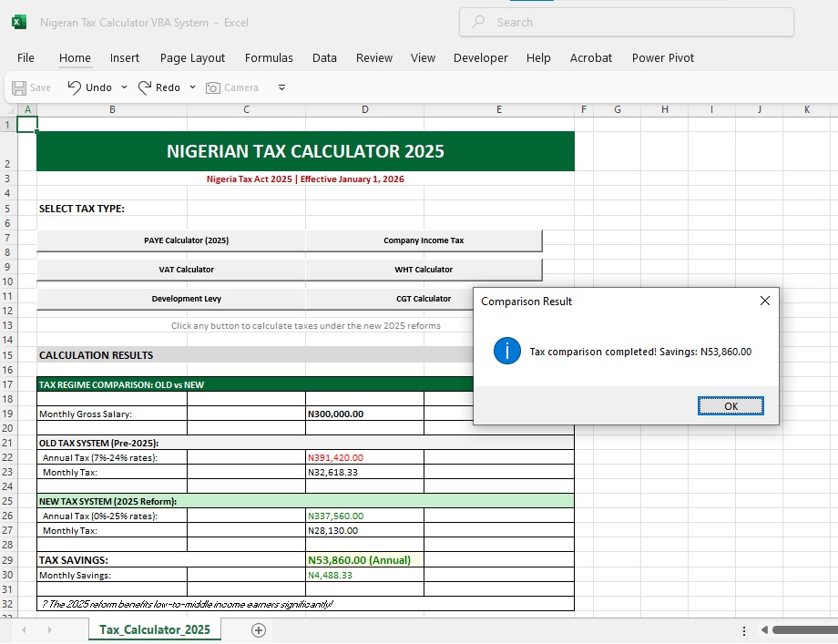Open the Power Pivot ribbon tab
The height and width of the screenshot is (644, 838).
click(x=663, y=57)
